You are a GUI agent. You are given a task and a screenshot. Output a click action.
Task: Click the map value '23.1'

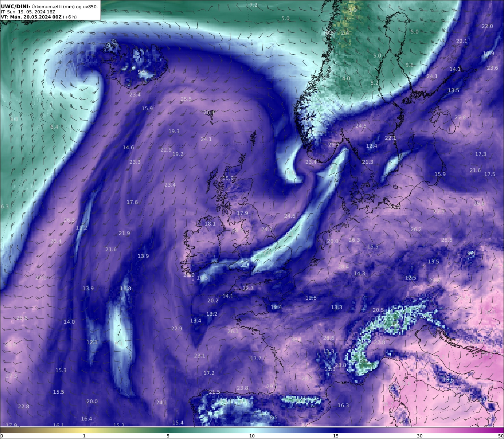200,356
